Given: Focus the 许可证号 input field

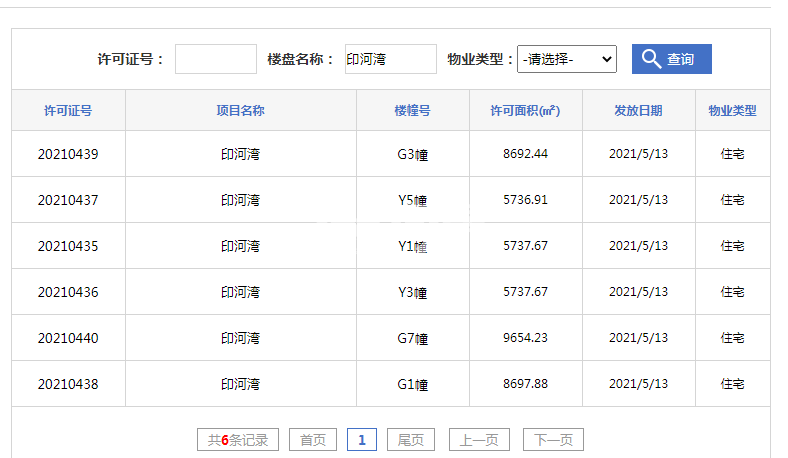Looking at the screenshot, I should click(x=216, y=59).
